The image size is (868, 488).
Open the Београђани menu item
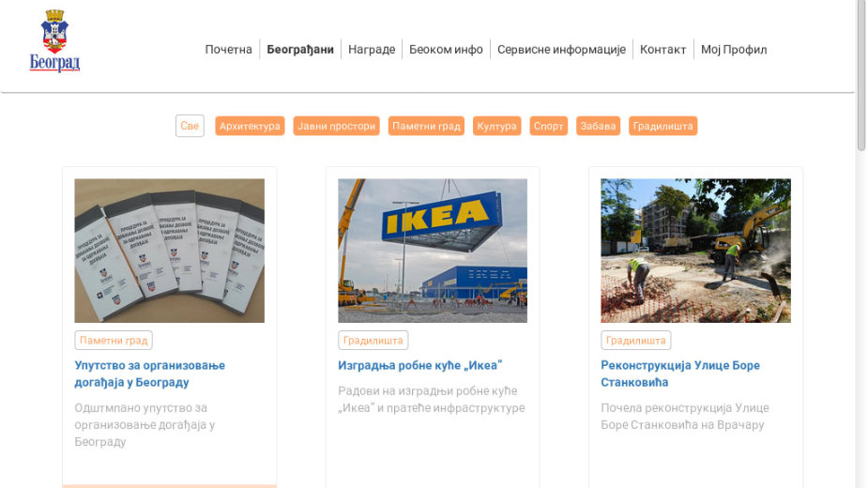(x=300, y=50)
